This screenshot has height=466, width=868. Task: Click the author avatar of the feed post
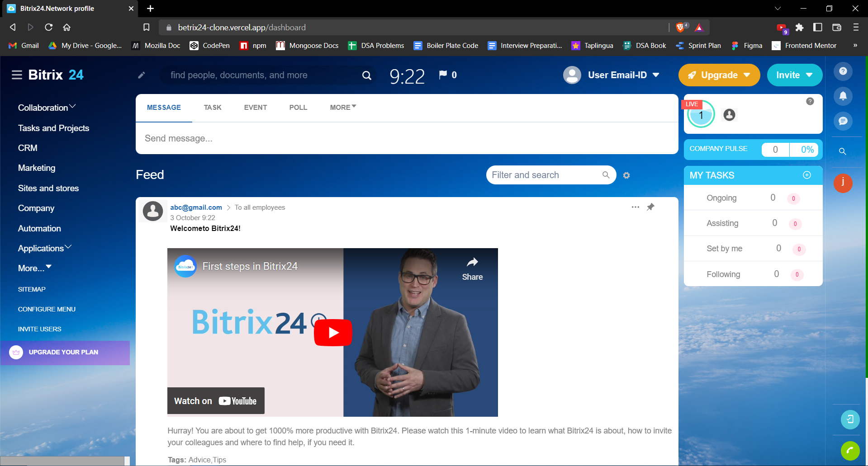click(x=153, y=211)
